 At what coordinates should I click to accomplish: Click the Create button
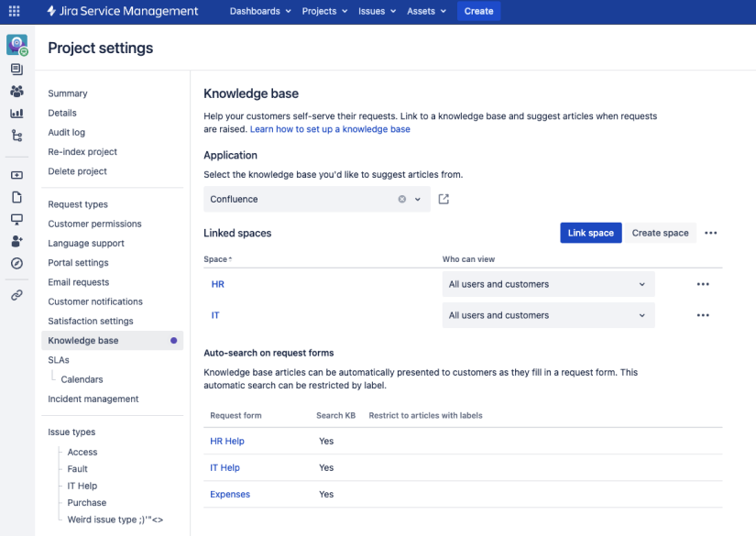(x=478, y=11)
